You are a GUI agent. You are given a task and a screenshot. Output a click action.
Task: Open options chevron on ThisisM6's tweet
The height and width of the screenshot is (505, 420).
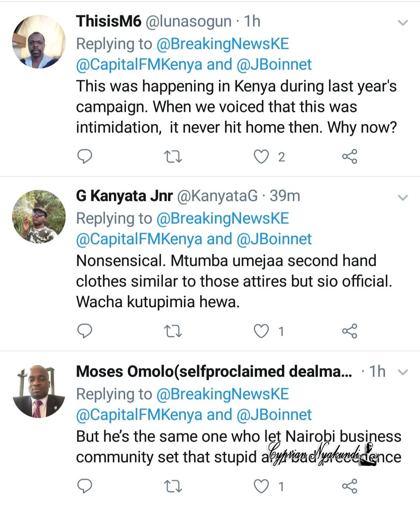403,23
